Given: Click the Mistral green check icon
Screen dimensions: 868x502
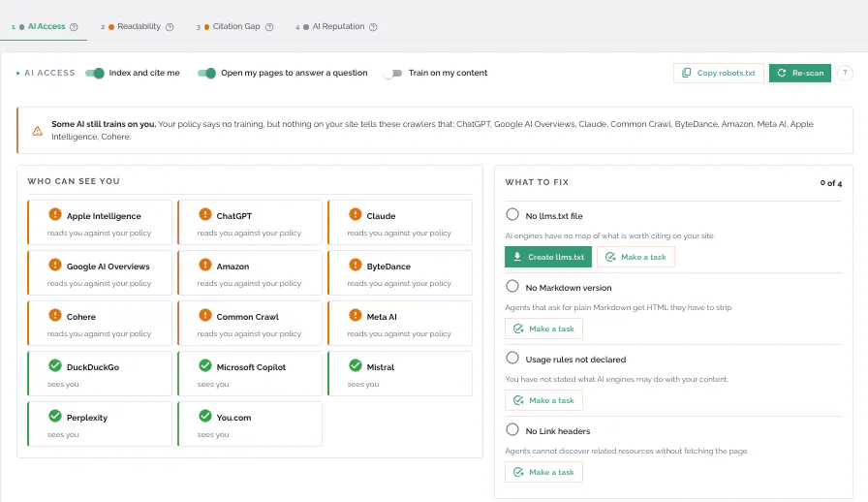Looking at the screenshot, I should (x=356, y=365).
